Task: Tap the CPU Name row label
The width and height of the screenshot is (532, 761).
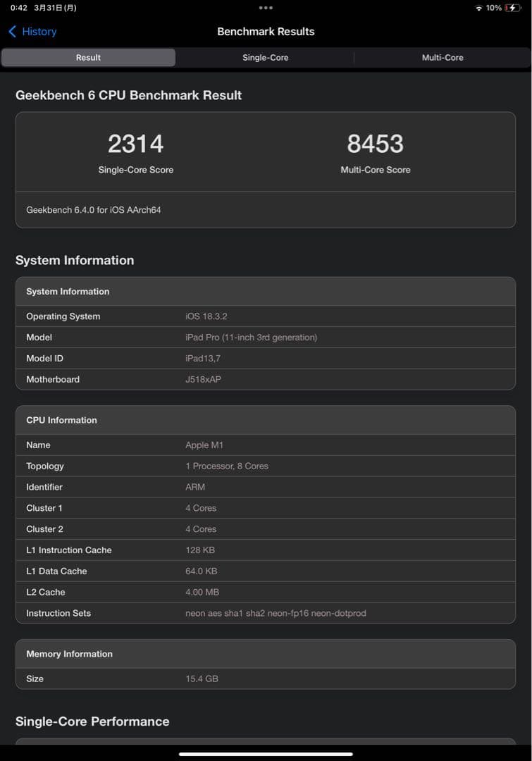Action: tap(38, 445)
